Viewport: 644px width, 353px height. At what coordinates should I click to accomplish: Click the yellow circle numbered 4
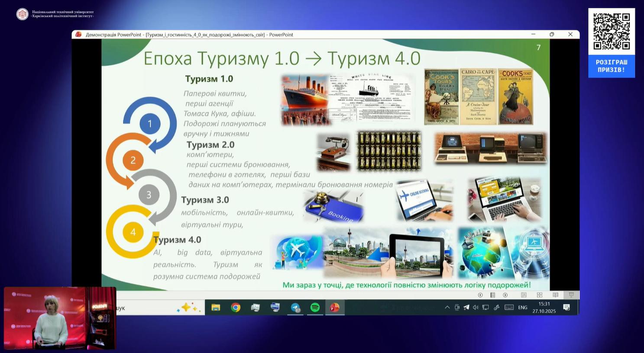point(133,232)
